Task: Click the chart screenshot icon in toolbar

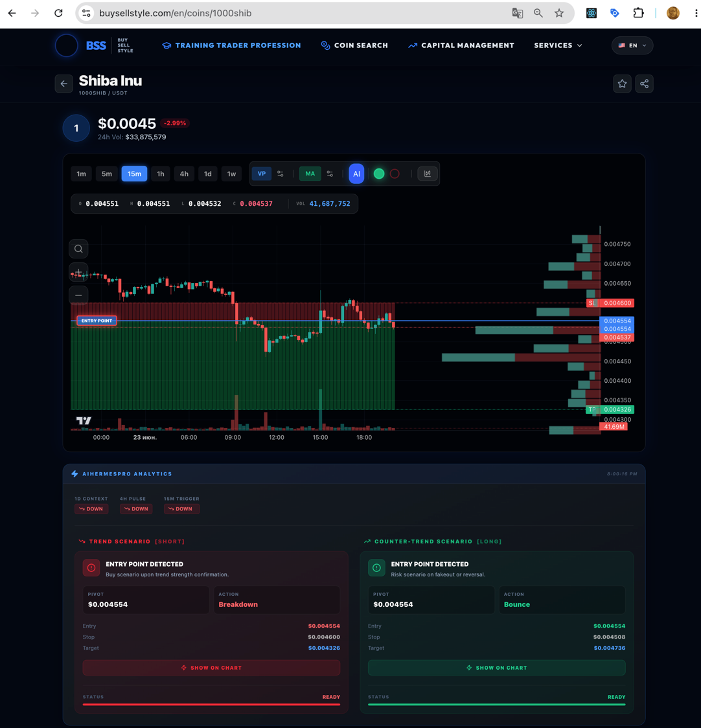Action: point(428,174)
